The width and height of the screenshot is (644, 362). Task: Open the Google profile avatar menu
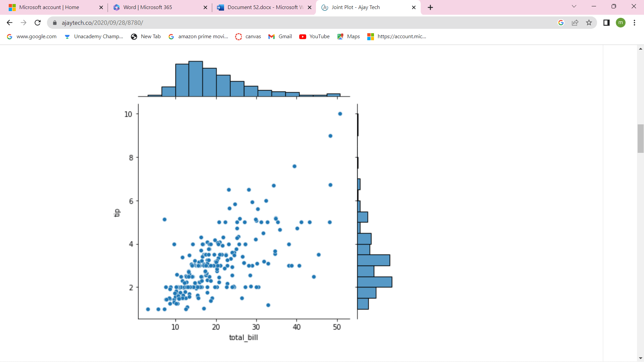click(621, 22)
